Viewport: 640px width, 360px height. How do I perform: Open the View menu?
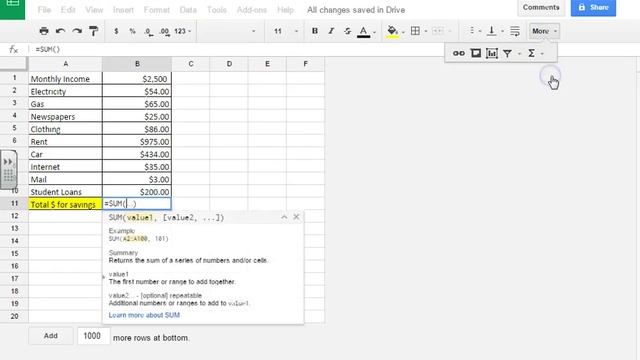94,10
